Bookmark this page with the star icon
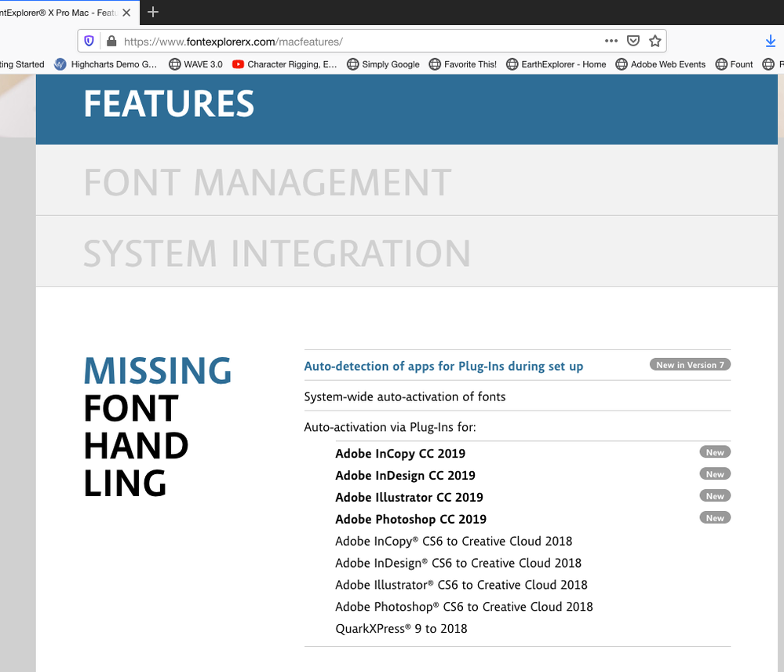 [655, 41]
